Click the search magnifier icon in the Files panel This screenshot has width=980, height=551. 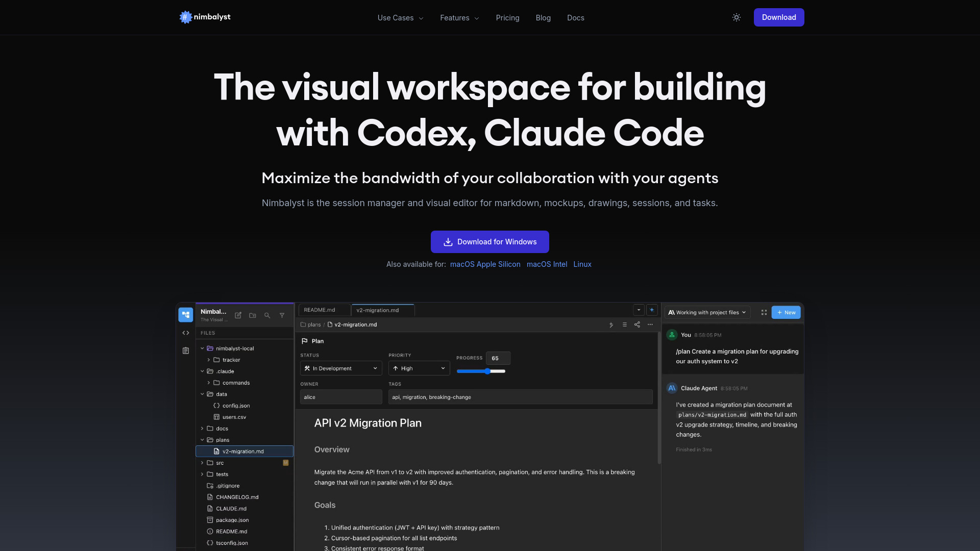[x=267, y=315]
